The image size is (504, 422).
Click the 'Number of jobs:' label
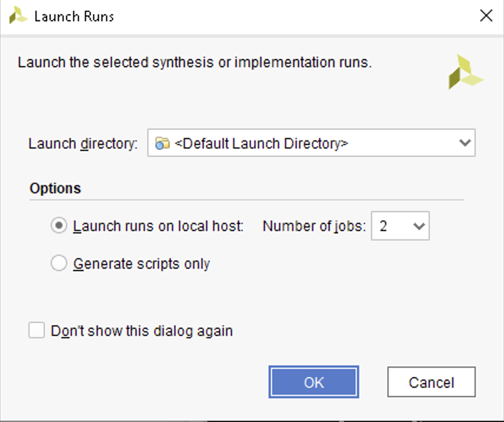pos(314,226)
